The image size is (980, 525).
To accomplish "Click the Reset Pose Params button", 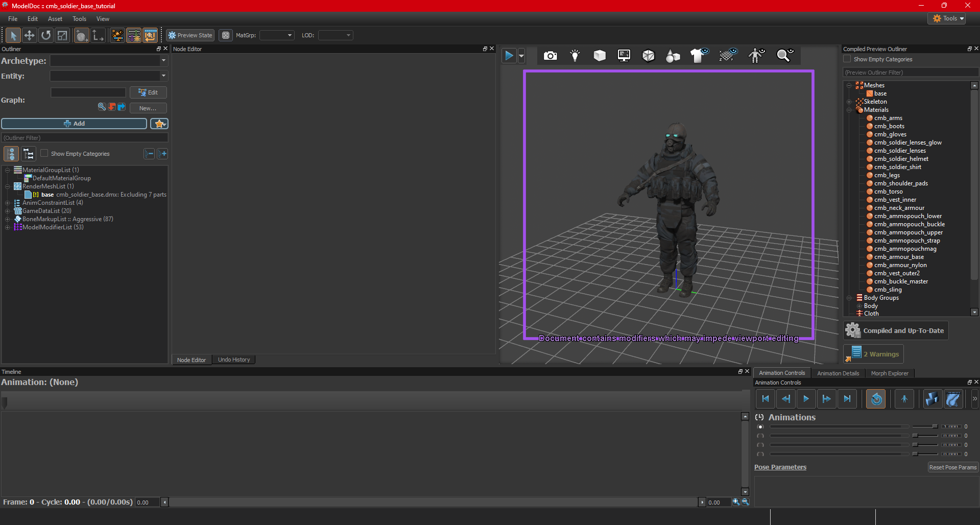I will 952,467.
